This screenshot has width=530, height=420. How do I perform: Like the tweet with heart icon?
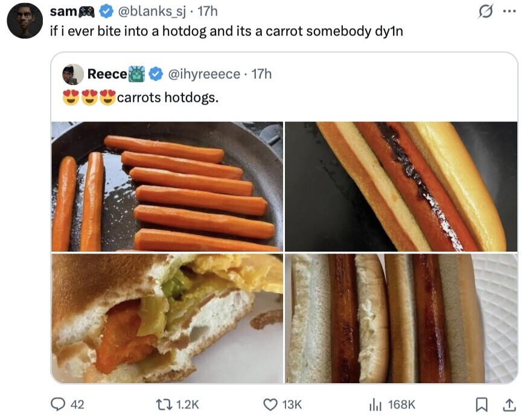point(273,404)
